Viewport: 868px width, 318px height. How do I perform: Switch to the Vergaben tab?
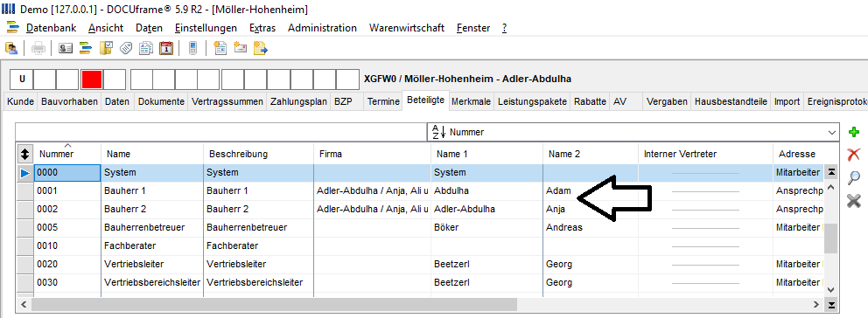pyautogui.click(x=667, y=101)
